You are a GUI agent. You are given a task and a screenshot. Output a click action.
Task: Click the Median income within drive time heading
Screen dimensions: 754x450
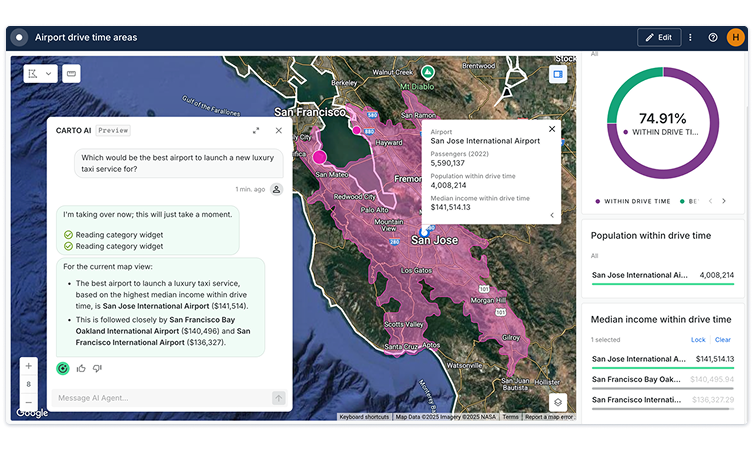point(661,319)
